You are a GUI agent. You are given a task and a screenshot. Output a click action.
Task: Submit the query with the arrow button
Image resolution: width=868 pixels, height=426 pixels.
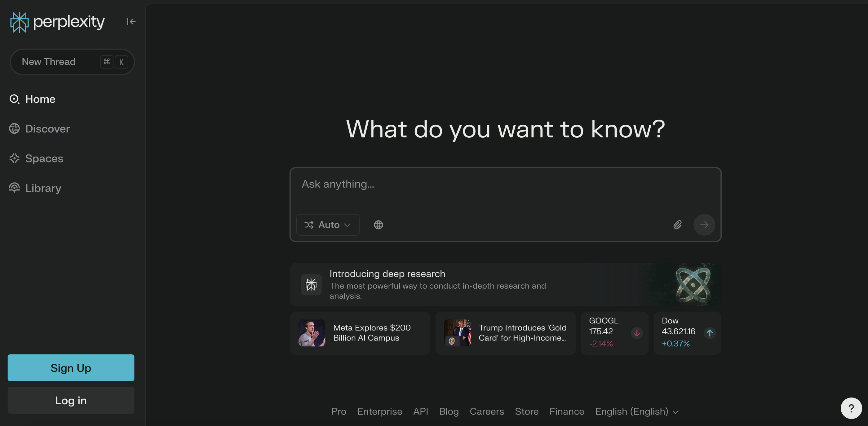(x=704, y=225)
